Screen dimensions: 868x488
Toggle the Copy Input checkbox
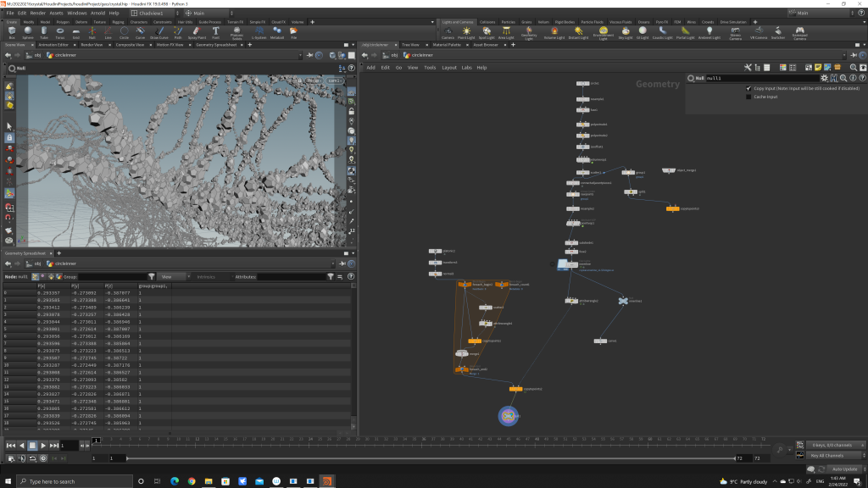click(x=748, y=88)
